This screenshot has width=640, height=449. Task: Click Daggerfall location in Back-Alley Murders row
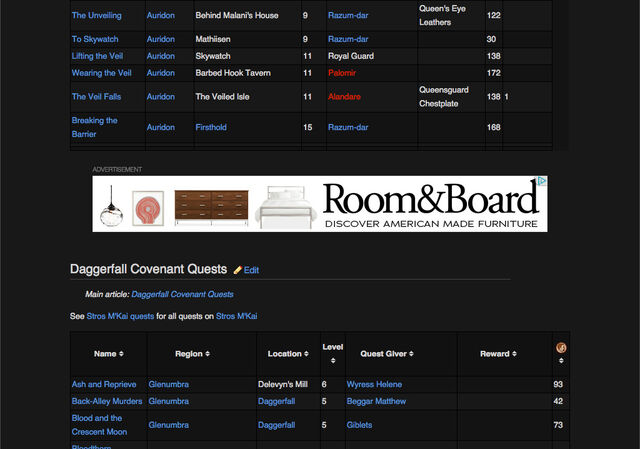(276, 401)
